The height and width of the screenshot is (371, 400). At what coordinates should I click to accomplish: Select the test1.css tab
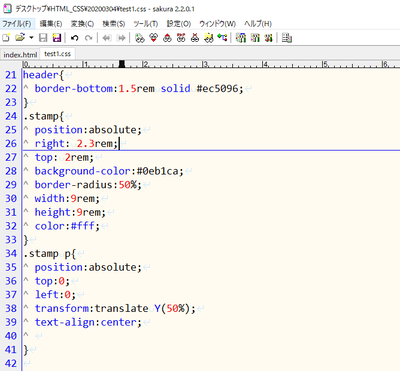click(57, 54)
